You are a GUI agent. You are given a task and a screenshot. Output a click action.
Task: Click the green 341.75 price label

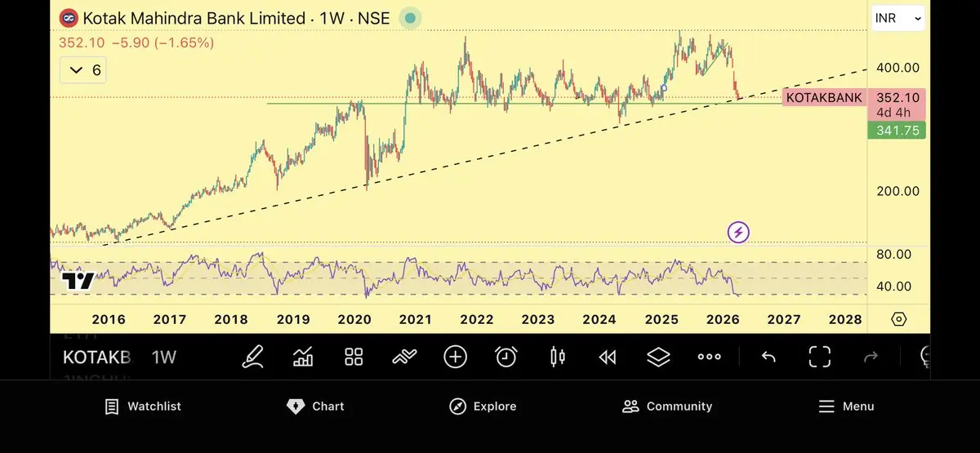click(897, 130)
